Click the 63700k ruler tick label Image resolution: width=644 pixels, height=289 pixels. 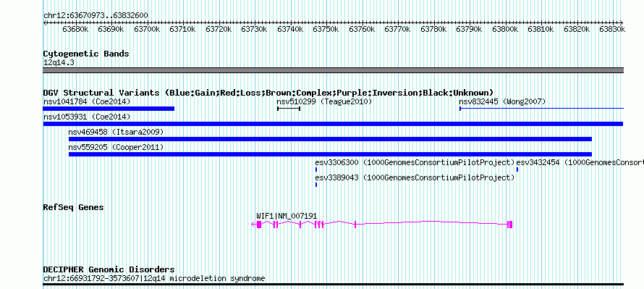147,29
